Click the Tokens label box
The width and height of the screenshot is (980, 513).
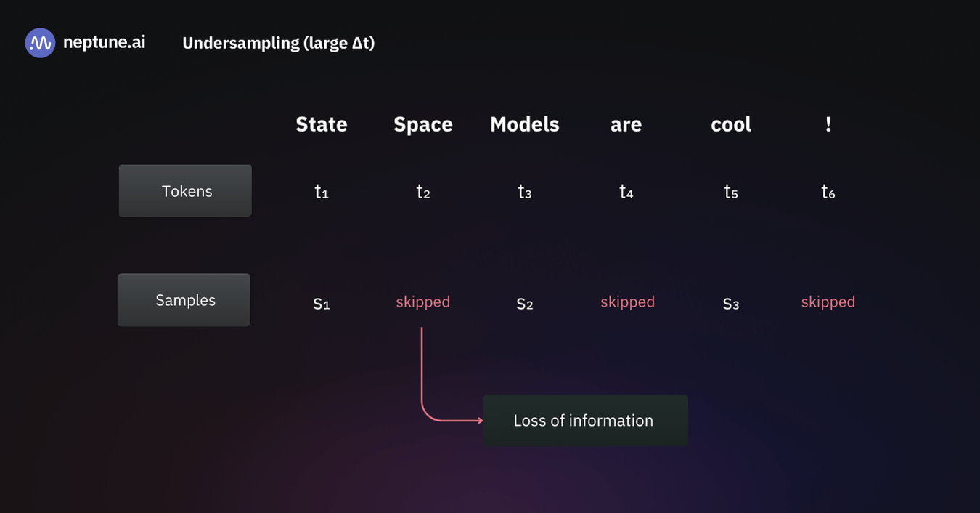pos(186,191)
